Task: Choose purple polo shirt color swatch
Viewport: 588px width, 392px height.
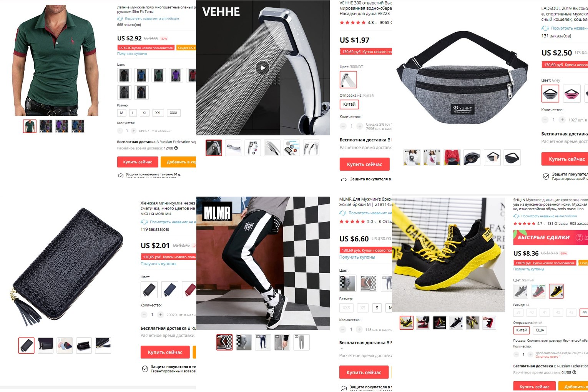Action: pos(176,75)
